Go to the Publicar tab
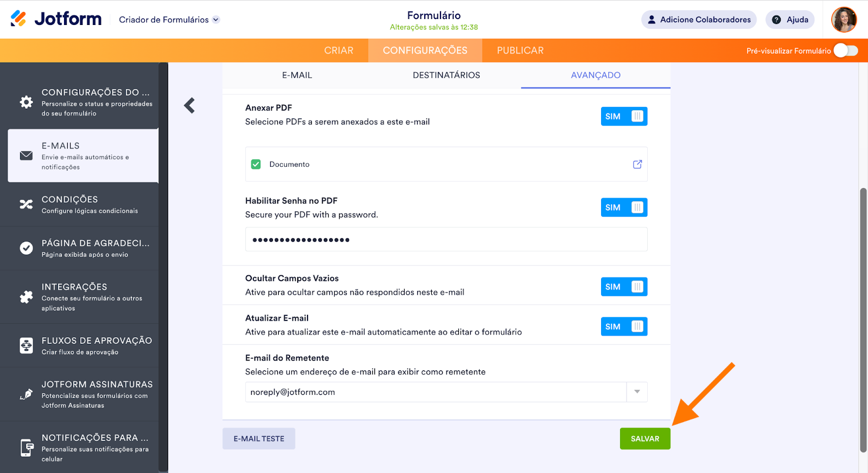The image size is (868, 473). (x=520, y=51)
